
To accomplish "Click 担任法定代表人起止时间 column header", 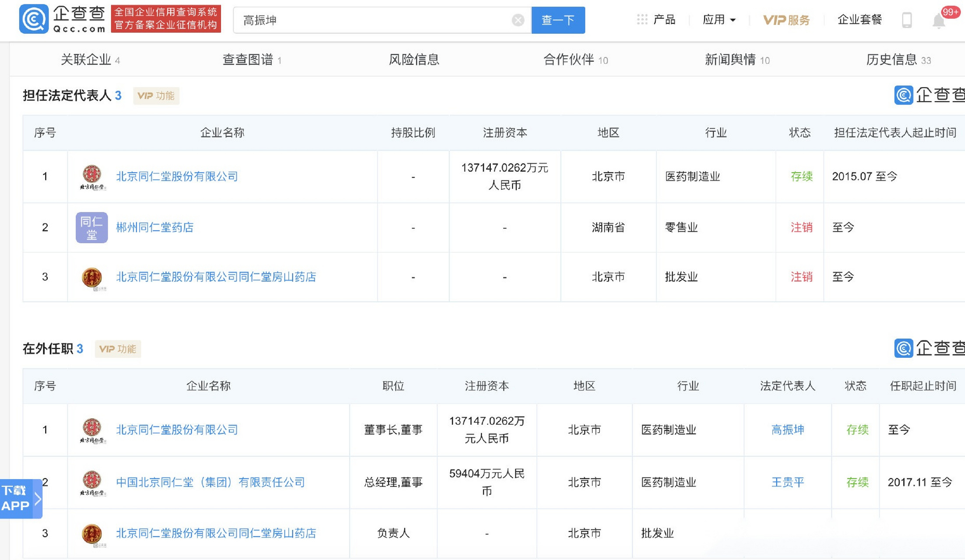I will [895, 133].
